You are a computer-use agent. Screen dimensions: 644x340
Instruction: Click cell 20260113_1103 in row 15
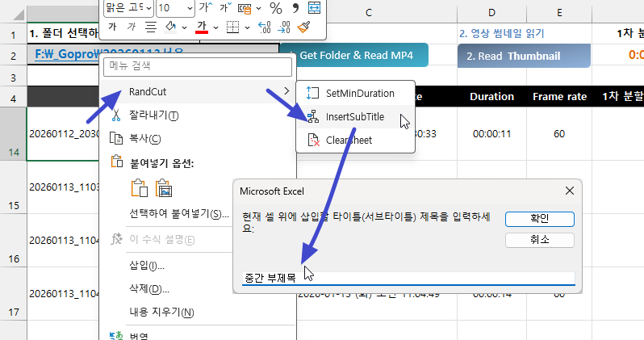[64, 187]
